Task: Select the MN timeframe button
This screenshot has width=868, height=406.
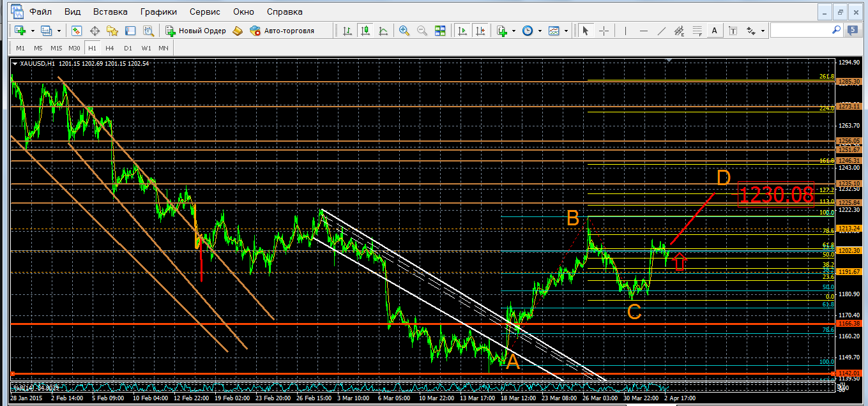Action: 164,49
